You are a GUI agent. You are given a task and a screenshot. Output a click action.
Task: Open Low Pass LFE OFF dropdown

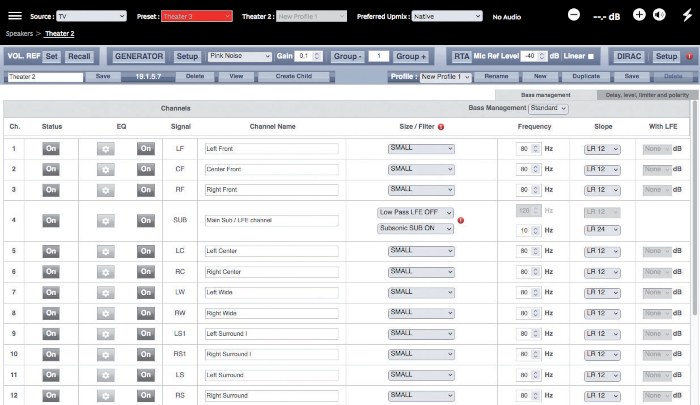click(416, 212)
